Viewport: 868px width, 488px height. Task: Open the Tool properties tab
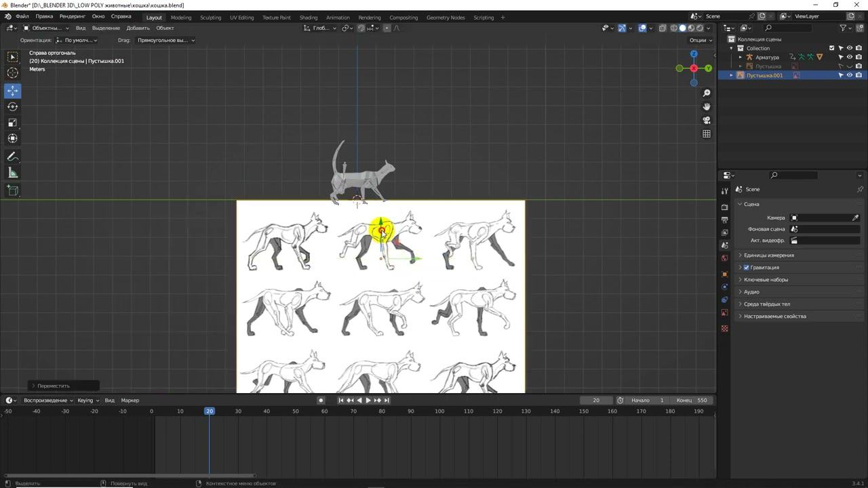[x=725, y=191]
